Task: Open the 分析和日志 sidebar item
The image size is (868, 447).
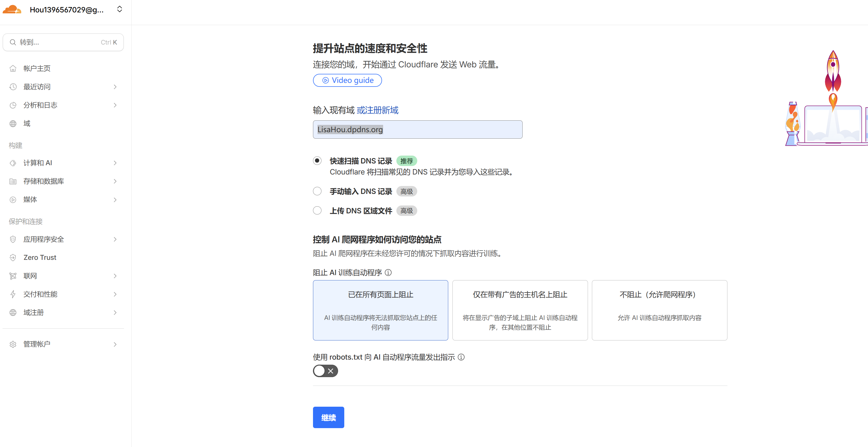Action: pyautogui.click(x=41, y=105)
